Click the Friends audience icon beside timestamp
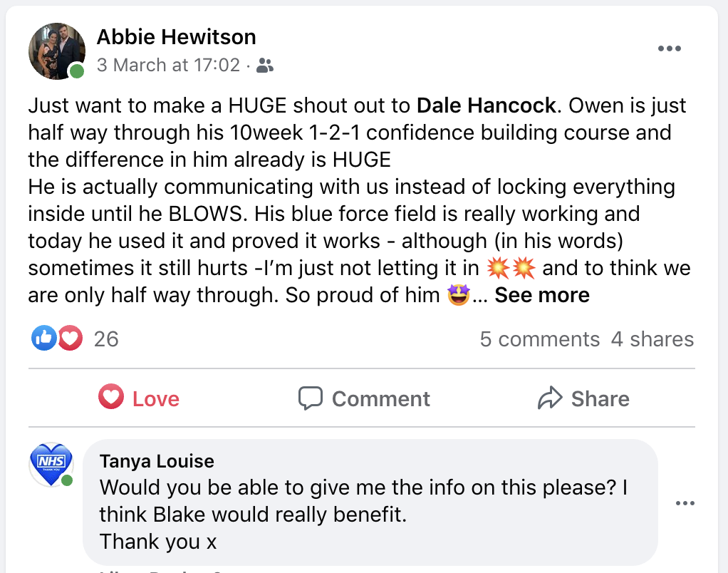The width and height of the screenshot is (728, 573). click(265, 66)
